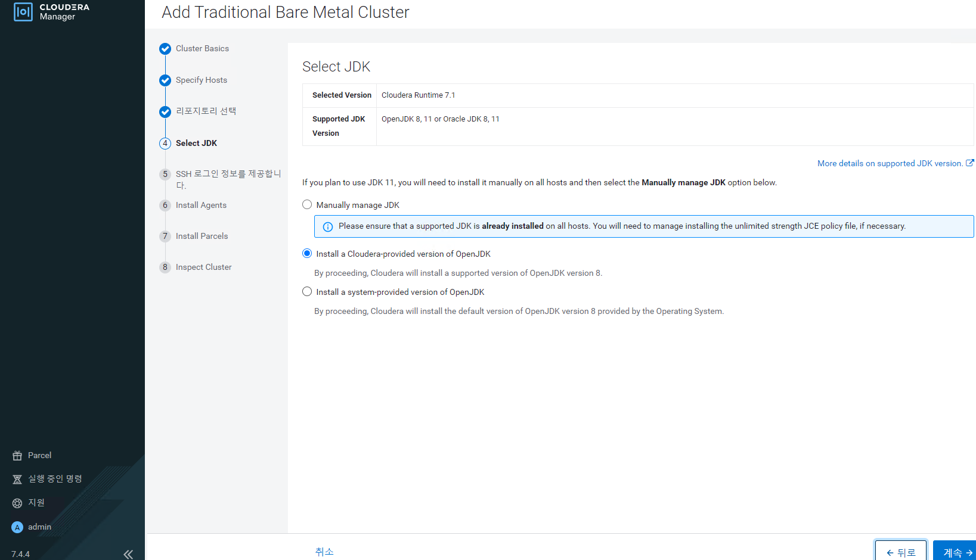Collapse the sidebar with double chevron
The width and height of the screenshot is (976, 560).
(128, 554)
